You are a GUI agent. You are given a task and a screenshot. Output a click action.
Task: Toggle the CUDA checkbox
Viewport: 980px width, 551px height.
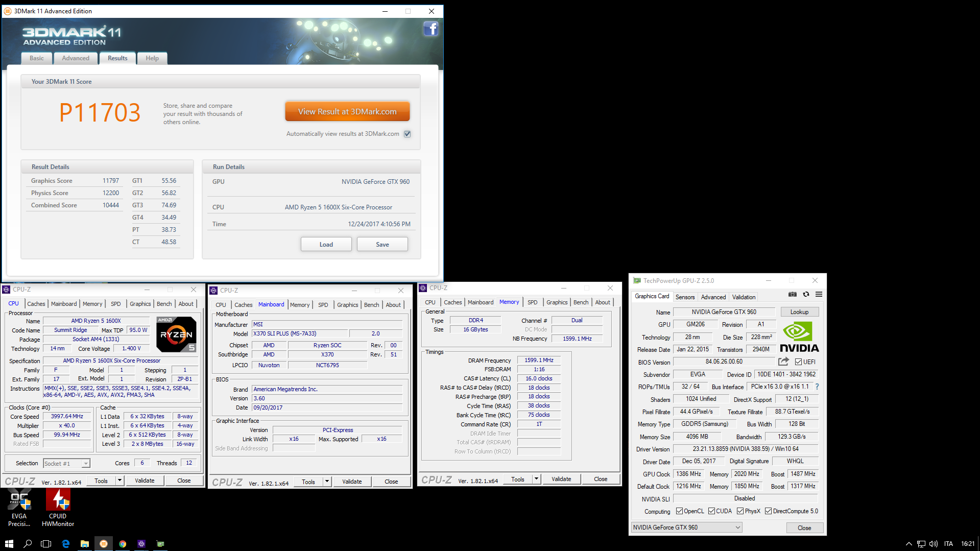[x=711, y=511]
